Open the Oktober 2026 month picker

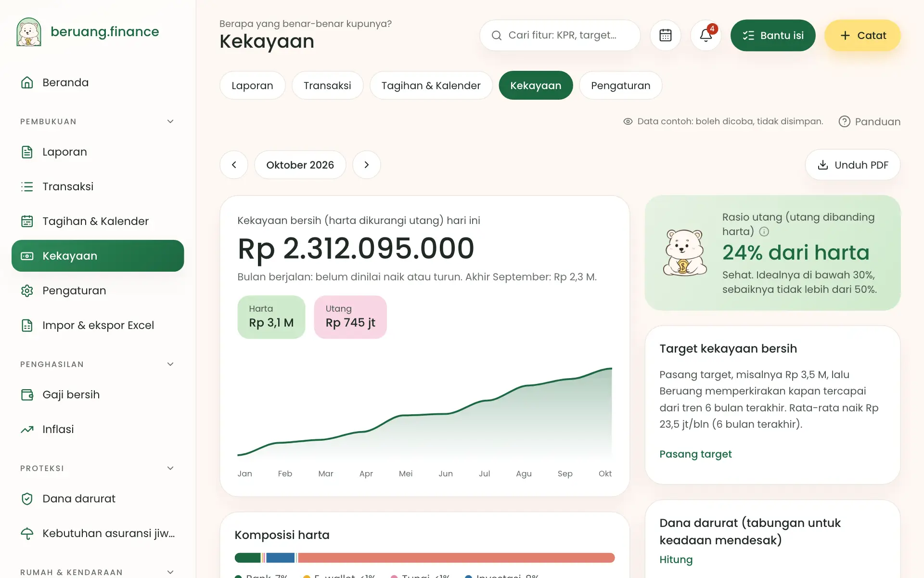pyautogui.click(x=300, y=165)
